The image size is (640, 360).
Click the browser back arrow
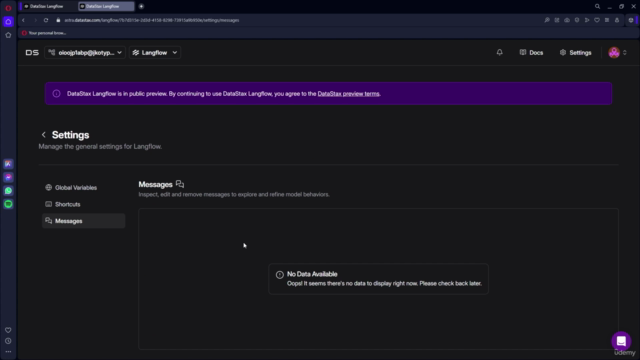23,20
